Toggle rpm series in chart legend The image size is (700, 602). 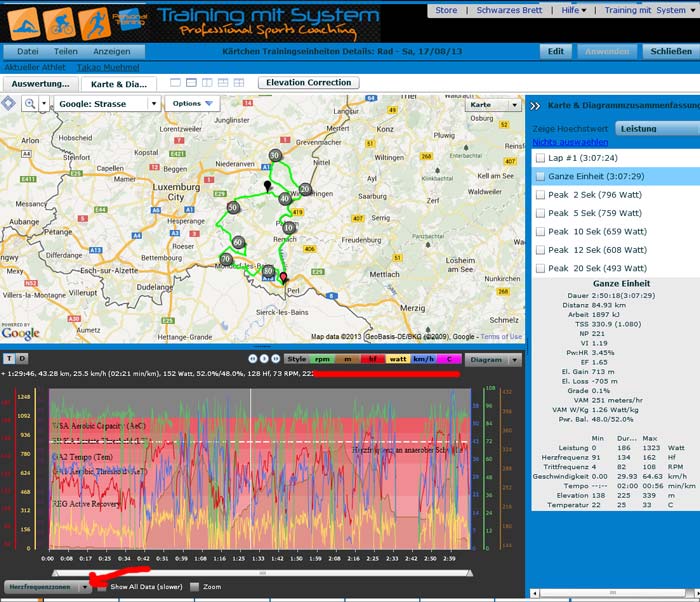click(322, 359)
